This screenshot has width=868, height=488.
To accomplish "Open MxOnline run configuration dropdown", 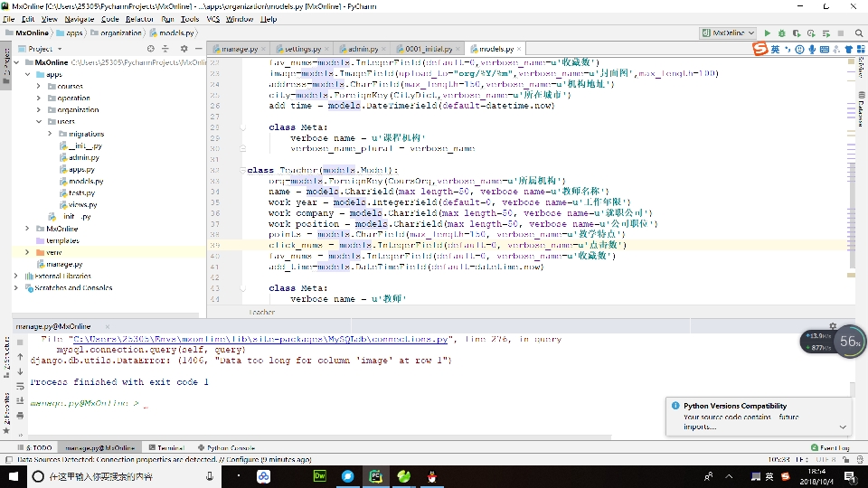I will 727,33.
